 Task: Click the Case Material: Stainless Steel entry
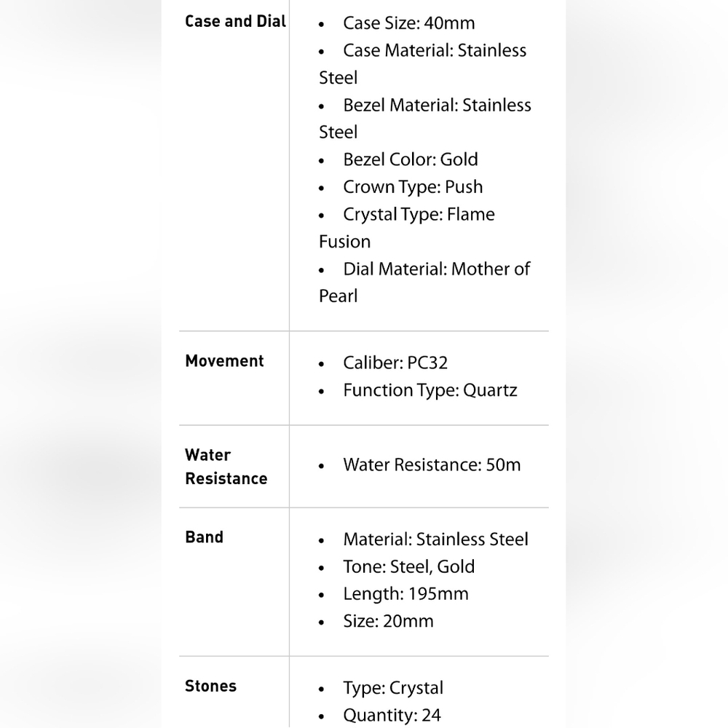pyautogui.click(x=423, y=64)
